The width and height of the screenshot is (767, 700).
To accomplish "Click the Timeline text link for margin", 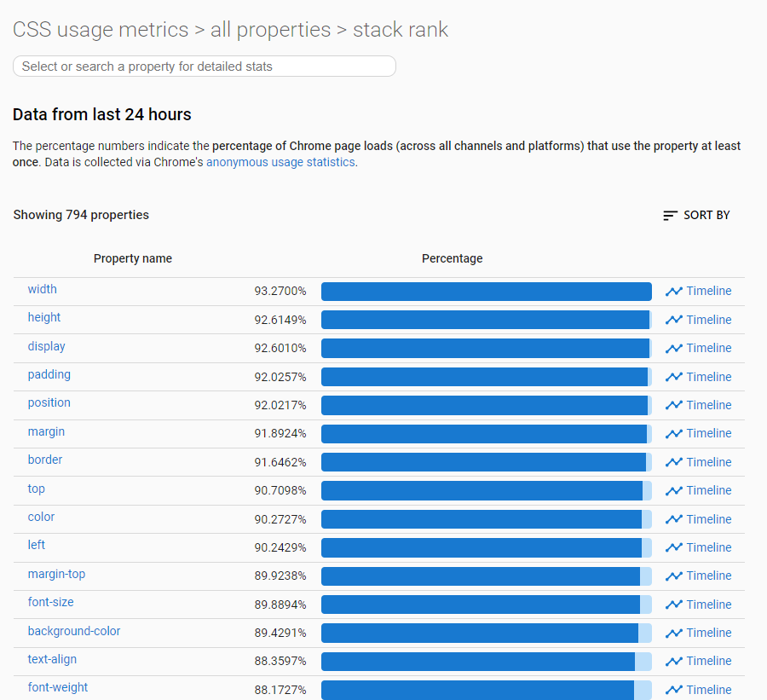I will pos(709,433).
